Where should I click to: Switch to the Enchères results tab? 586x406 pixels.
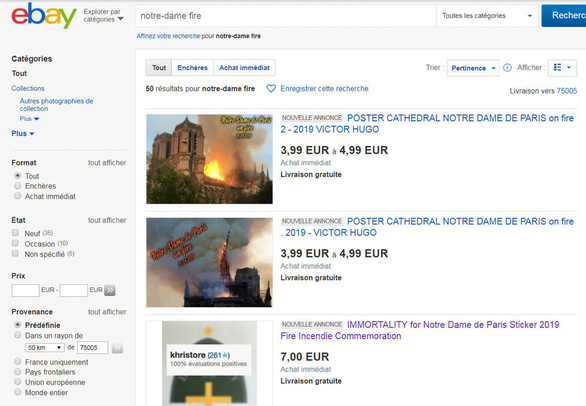click(192, 68)
